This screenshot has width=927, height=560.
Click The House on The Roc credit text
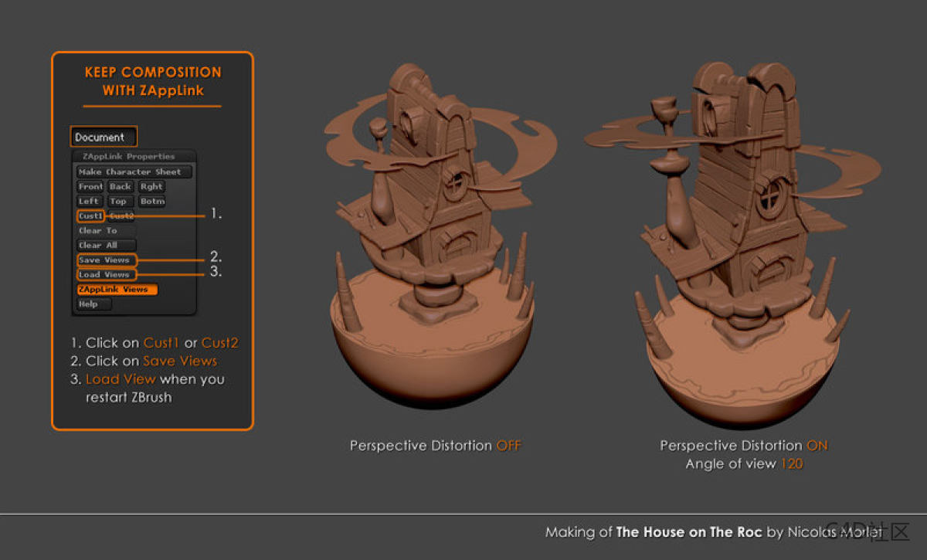[688, 532]
